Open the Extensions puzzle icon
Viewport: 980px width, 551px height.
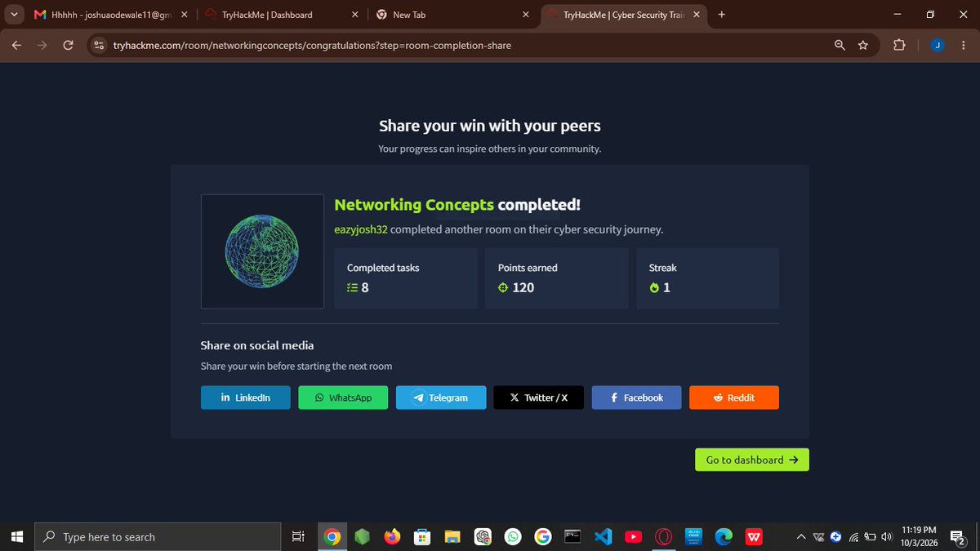click(x=899, y=46)
